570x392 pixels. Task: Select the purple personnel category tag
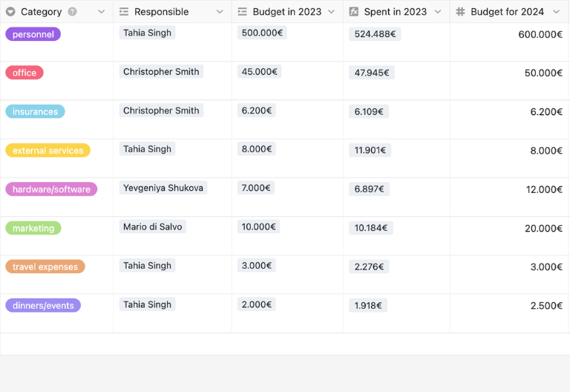(x=33, y=34)
